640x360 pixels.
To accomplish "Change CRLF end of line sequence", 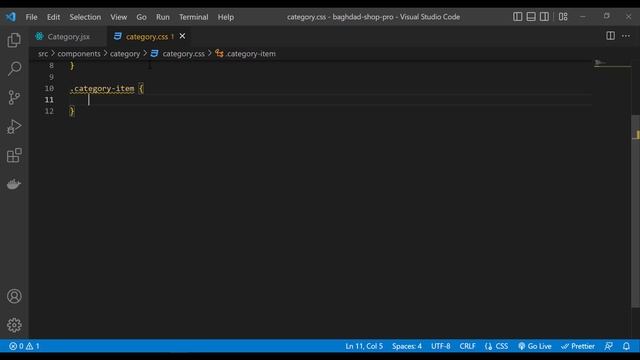I will (x=467, y=346).
